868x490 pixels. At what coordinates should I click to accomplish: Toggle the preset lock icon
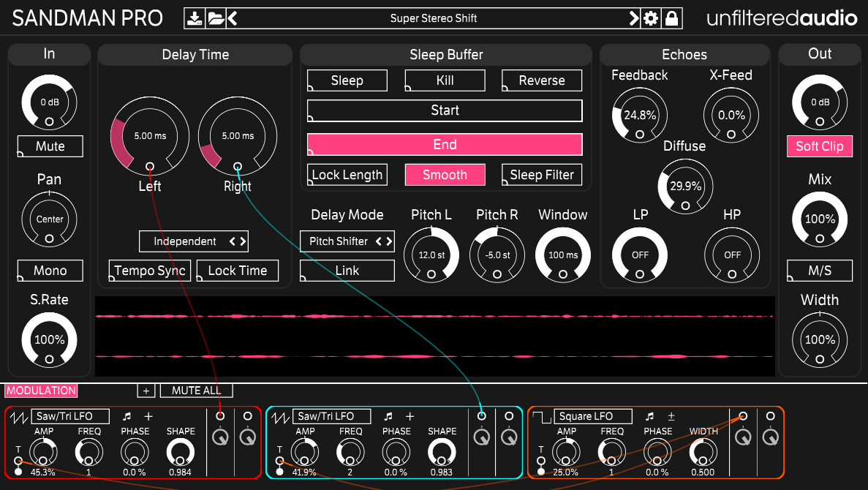tap(672, 18)
